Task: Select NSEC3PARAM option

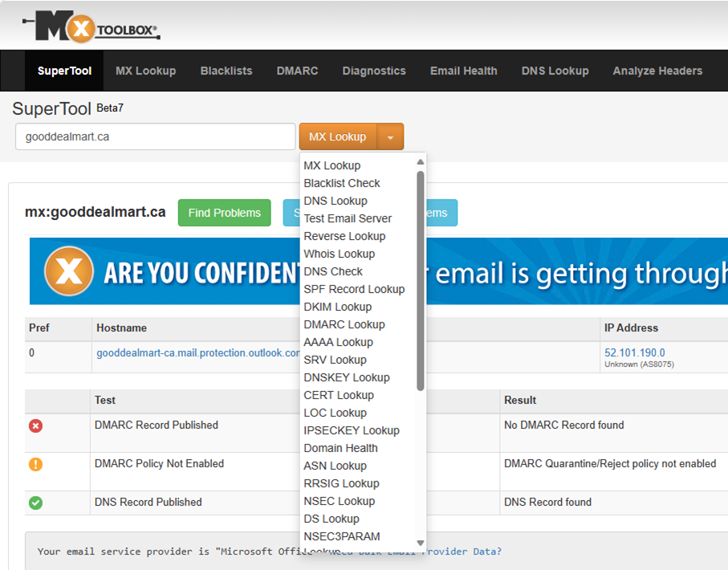Action: pyautogui.click(x=342, y=536)
